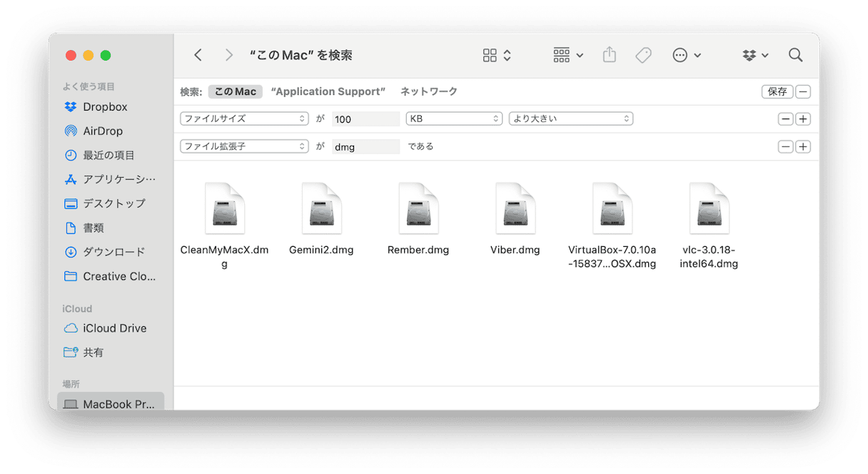
Task: Open the Dropbox toolbar menu
Action: pos(755,55)
